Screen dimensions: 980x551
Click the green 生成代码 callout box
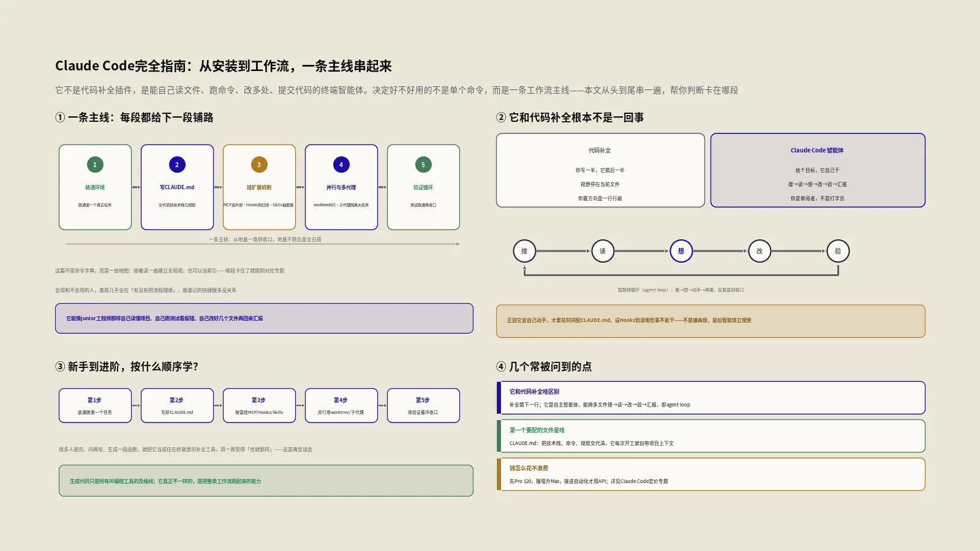pyautogui.click(x=266, y=481)
